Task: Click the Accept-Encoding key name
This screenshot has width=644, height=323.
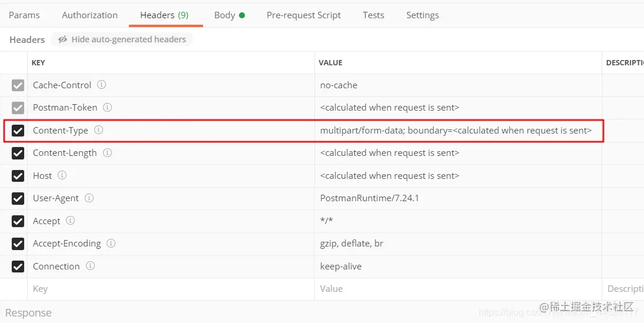Action: click(x=67, y=244)
